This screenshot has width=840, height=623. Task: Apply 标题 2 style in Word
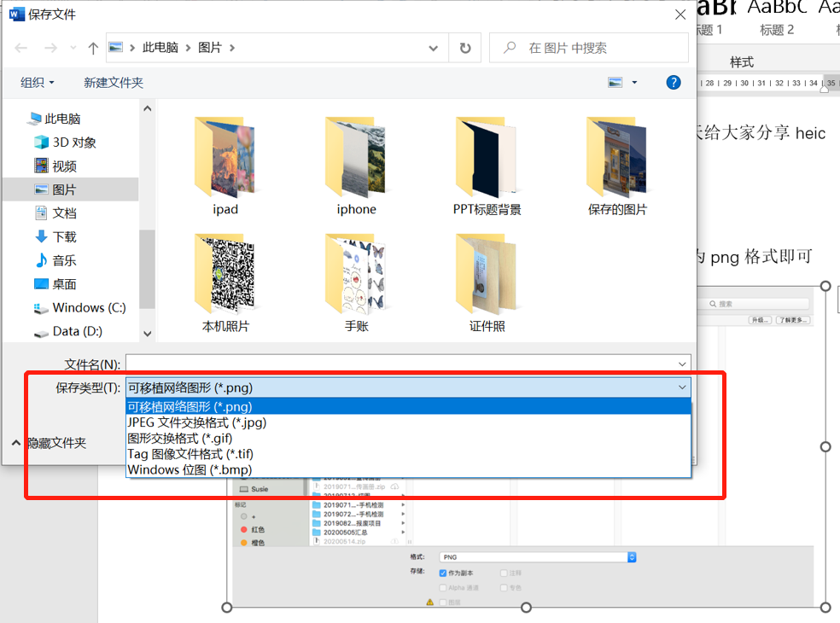point(777,30)
